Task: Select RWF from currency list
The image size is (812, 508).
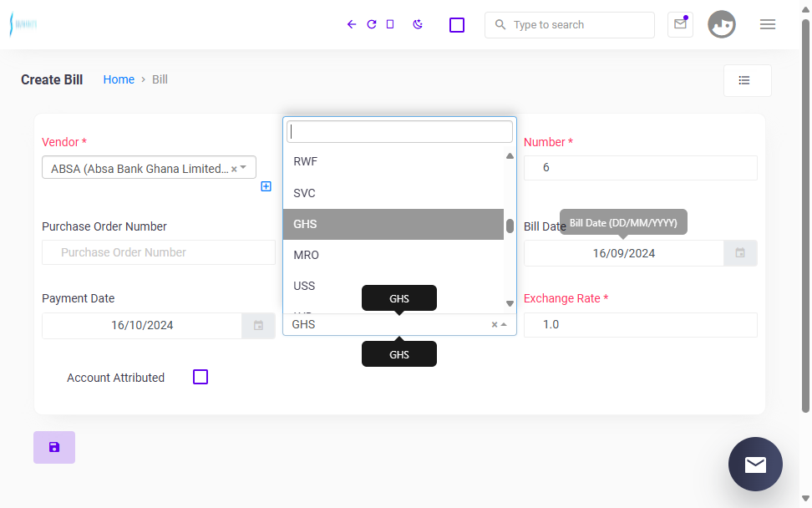Action: tap(393, 161)
